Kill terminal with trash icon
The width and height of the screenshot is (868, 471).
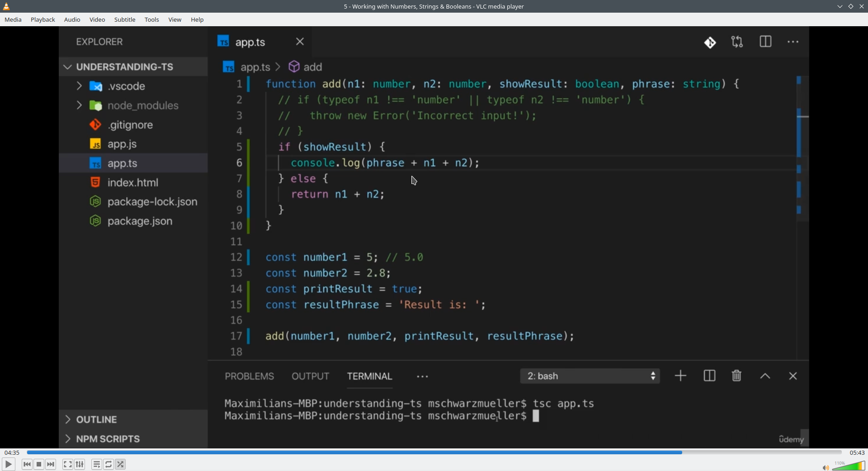tap(737, 376)
